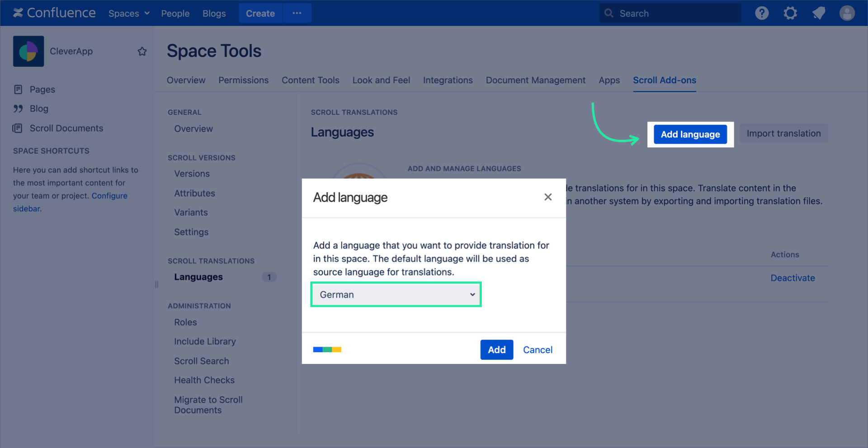Open the settings gear icon
The height and width of the screenshot is (448, 868).
[790, 13]
